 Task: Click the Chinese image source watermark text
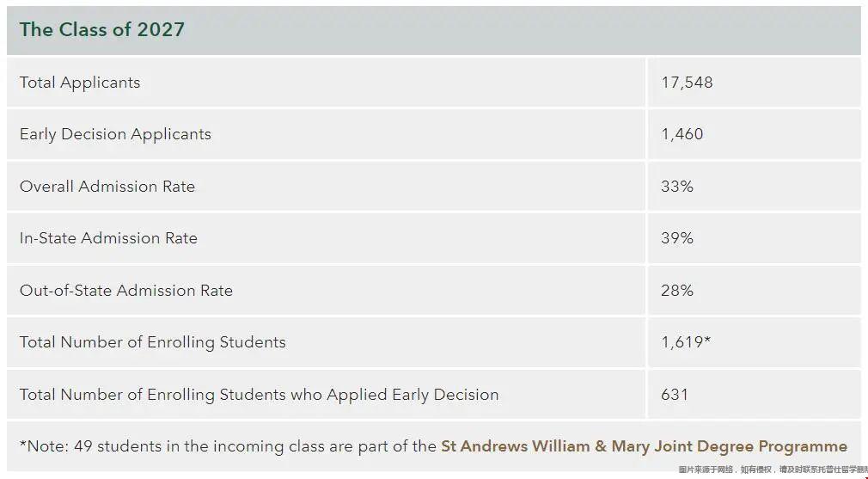[x=773, y=470]
